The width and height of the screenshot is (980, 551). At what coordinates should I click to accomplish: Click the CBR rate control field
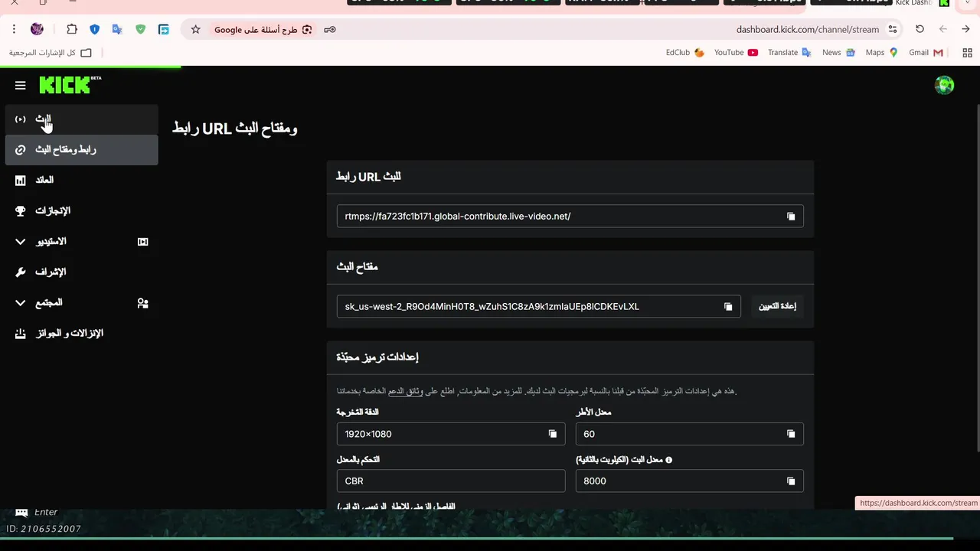(451, 481)
